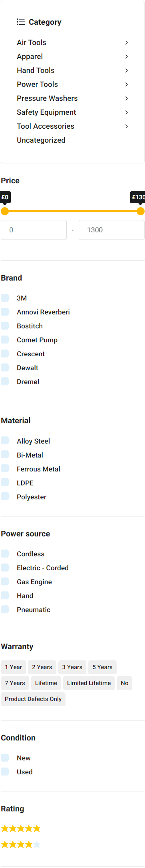Tick the Cordless power source checkbox

point(5,554)
